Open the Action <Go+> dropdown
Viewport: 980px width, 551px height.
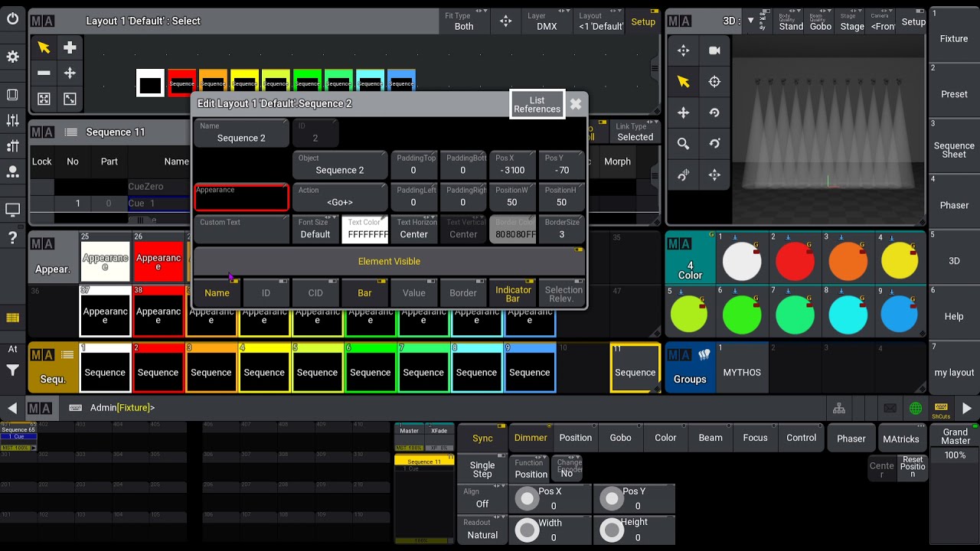(340, 197)
